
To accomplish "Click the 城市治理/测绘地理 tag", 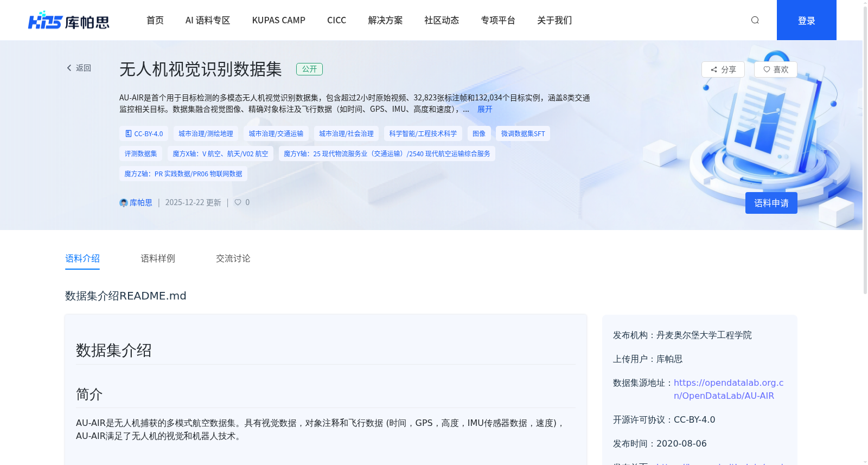I will point(206,133).
